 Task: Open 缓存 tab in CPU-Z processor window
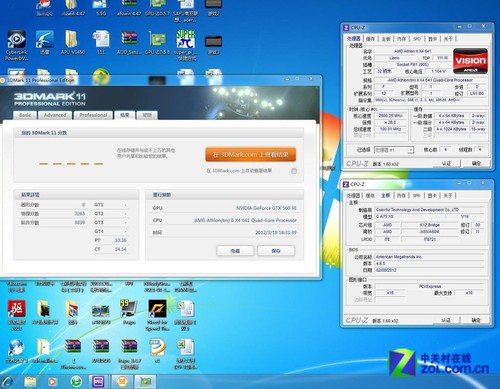pyautogui.click(x=370, y=39)
